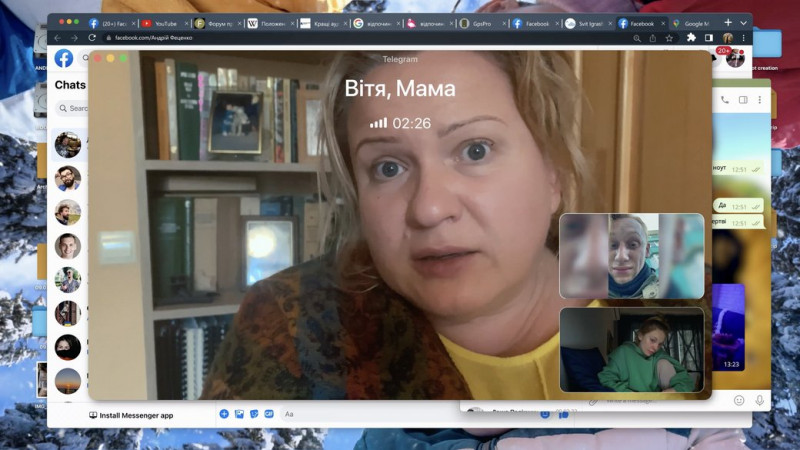Open the Facebook home logo
Viewport: 800px width, 450px height.
[x=64, y=59]
